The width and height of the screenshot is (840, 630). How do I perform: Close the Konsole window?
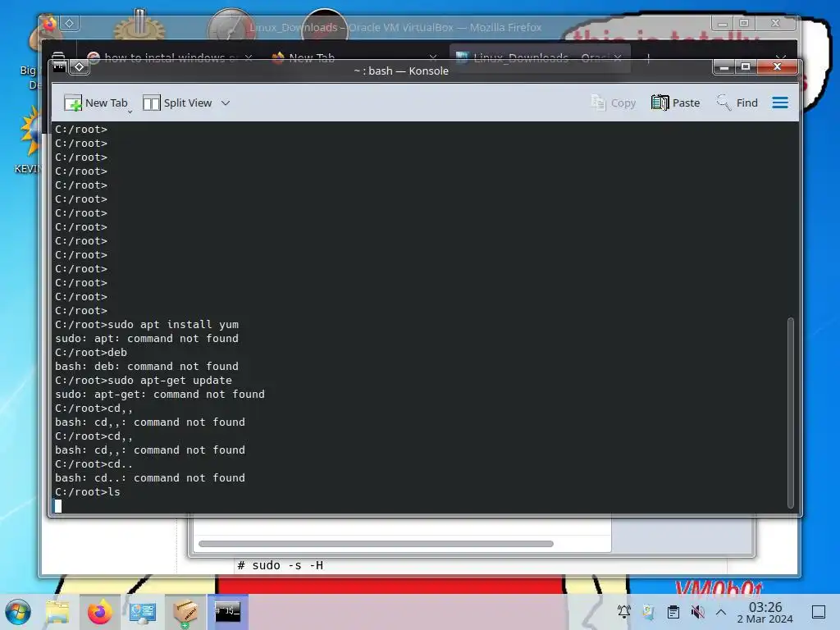777,67
